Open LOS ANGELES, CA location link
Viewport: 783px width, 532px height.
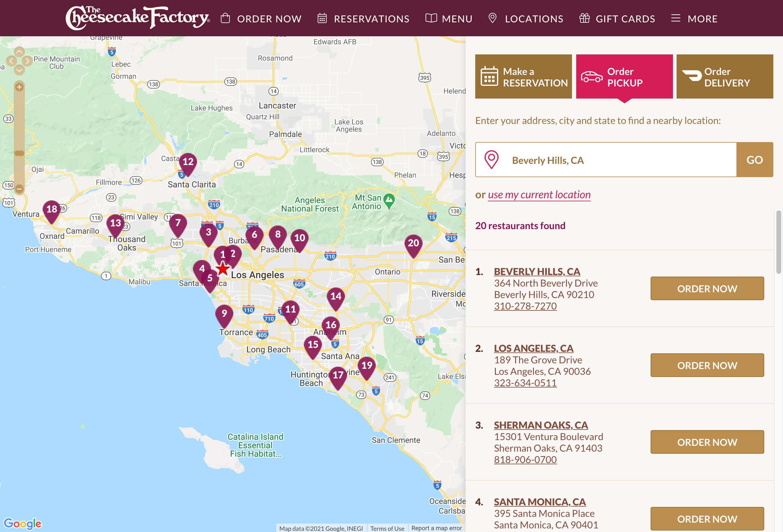[534, 349]
